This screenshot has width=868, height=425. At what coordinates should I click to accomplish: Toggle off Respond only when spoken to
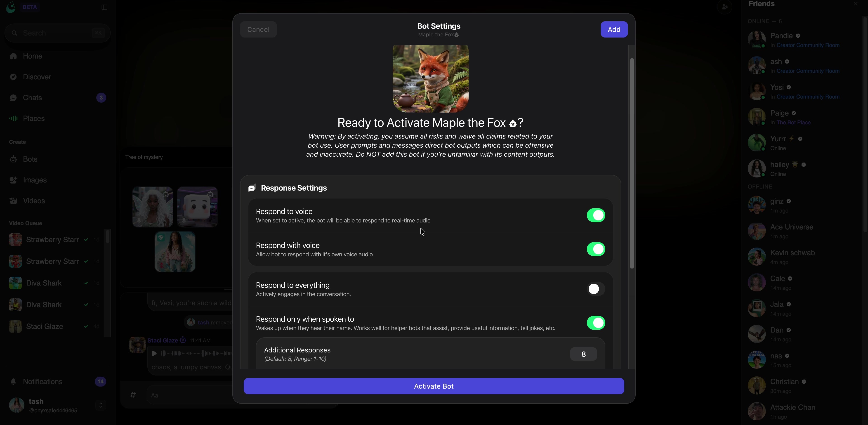[596, 323]
